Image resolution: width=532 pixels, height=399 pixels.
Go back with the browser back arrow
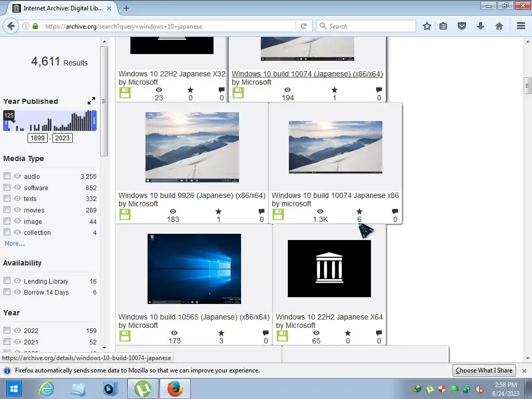point(11,26)
